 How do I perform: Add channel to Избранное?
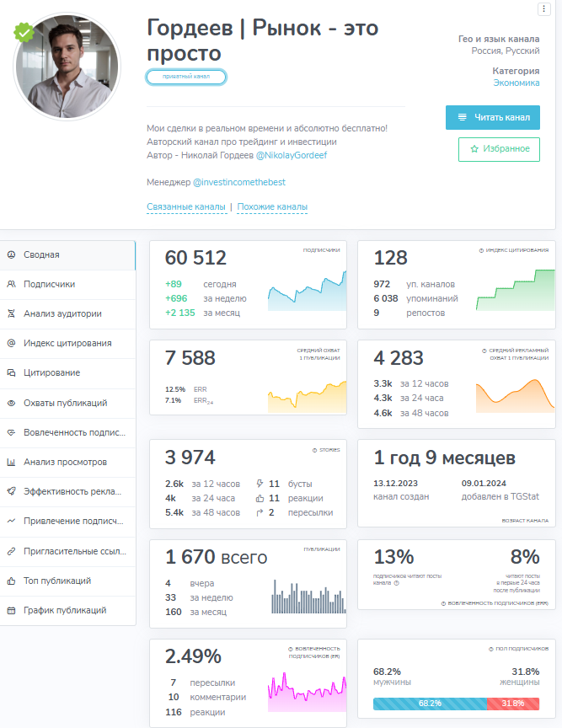499,149
